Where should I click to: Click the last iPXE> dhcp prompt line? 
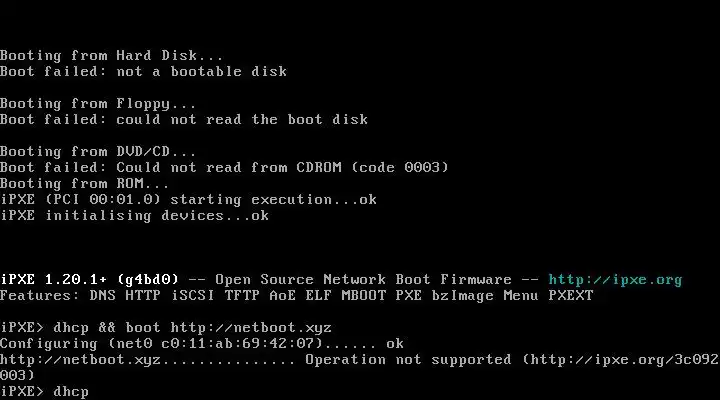pos(45,391)
